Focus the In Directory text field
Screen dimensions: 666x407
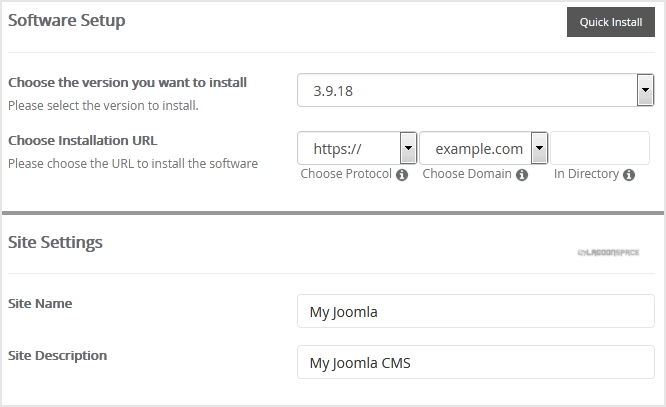[600, 149]
